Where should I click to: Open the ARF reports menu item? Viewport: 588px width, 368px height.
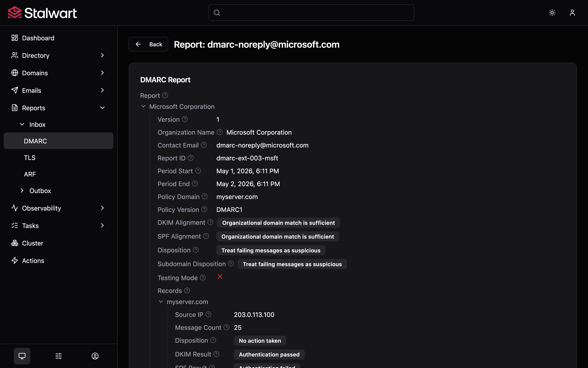[x=58, y=174]
